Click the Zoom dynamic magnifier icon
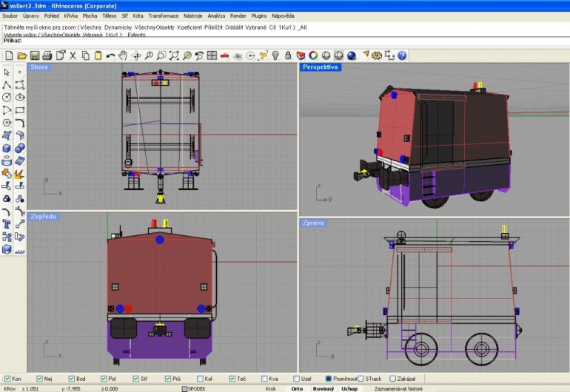Viewport: 570px width, 392px height. [149, 55]
